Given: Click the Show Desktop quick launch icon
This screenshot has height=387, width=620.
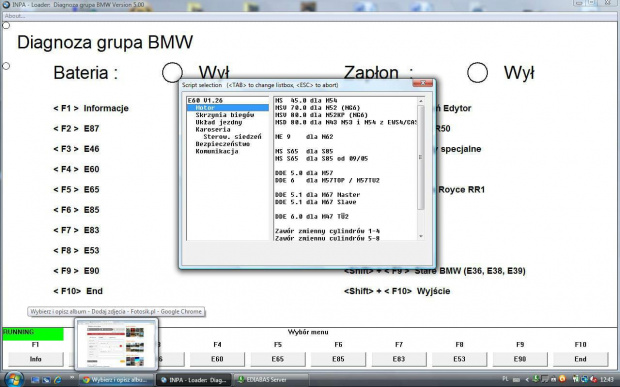Looking at the screenshot, I should [x=35, y=380].
